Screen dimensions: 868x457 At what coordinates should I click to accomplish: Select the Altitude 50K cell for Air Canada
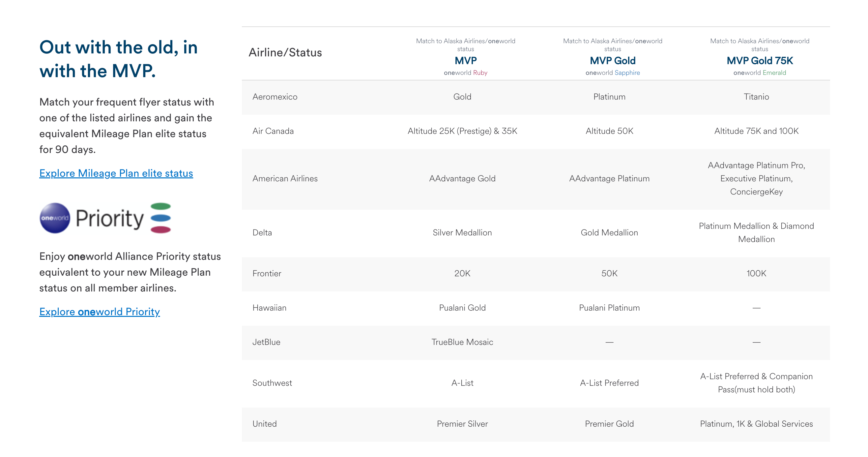609,131
